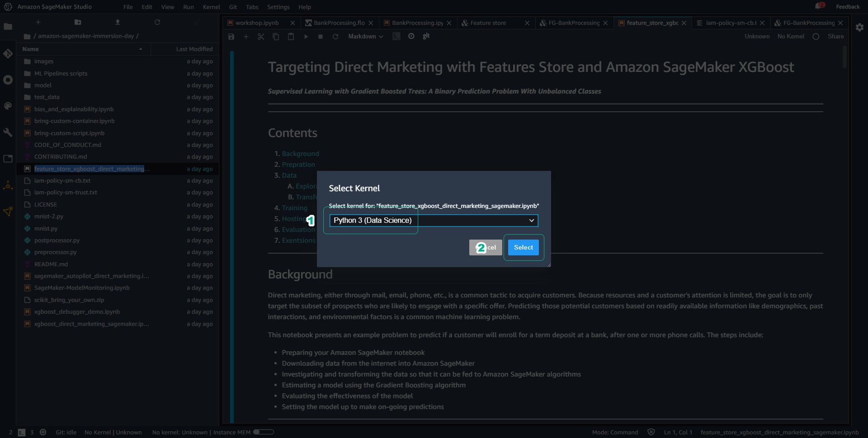Refresh the file browser list
The image size is (868, 438).
point(157,22)
